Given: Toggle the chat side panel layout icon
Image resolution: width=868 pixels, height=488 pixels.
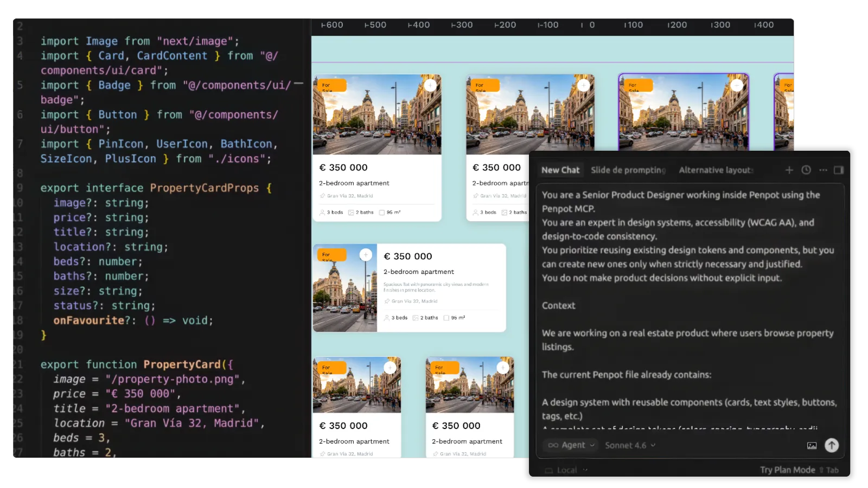Looking at the screenshot, I should pos(839,170).
